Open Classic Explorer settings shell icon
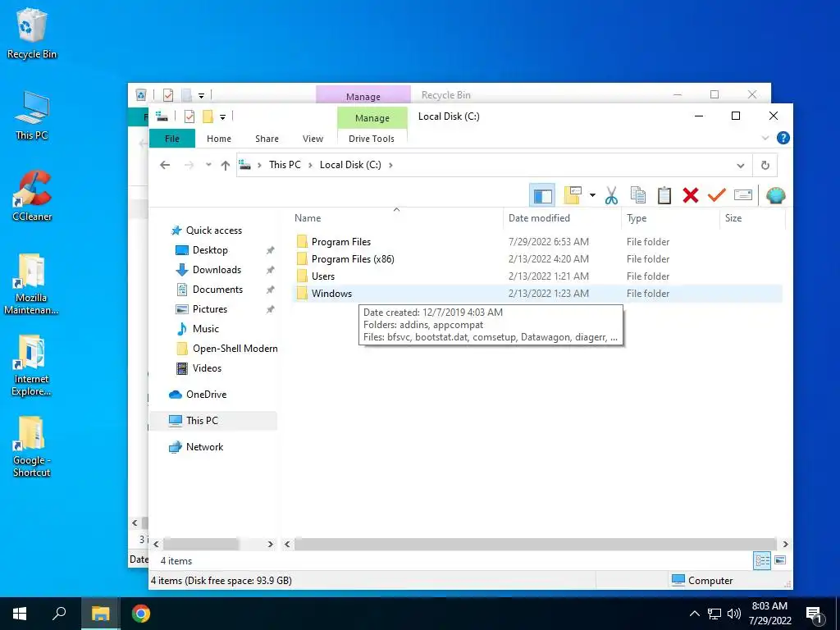This screenshot has height=630, width=840. pos(775,195)
